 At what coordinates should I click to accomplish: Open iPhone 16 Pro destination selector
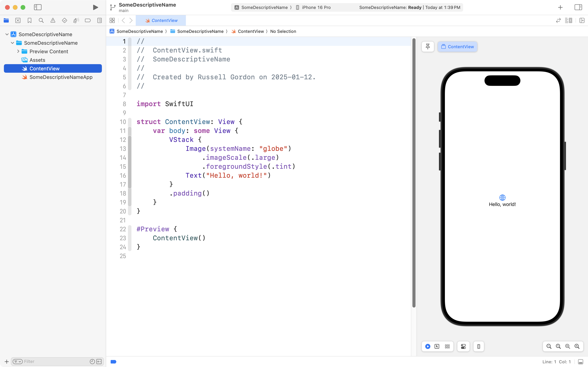click(x=316, y=7)
